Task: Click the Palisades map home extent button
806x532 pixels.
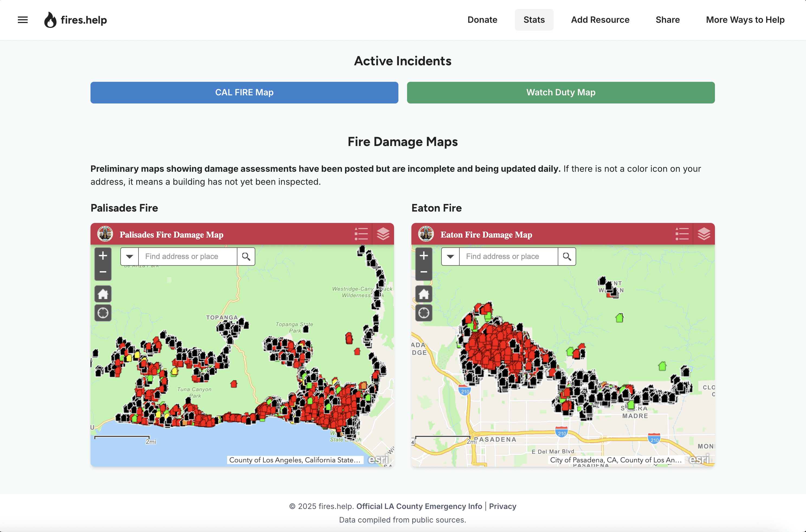Action: coord(103,294)
